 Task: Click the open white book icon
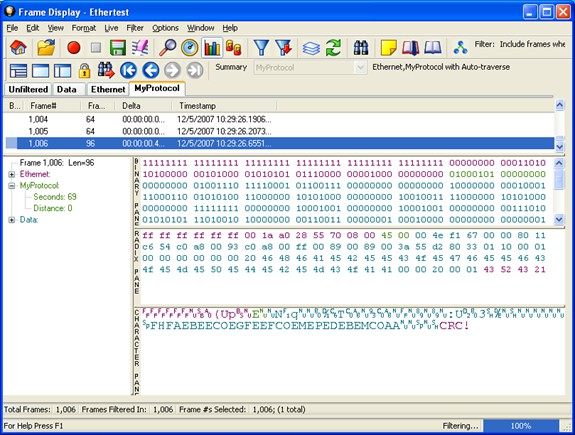click(x=433, y=48)
